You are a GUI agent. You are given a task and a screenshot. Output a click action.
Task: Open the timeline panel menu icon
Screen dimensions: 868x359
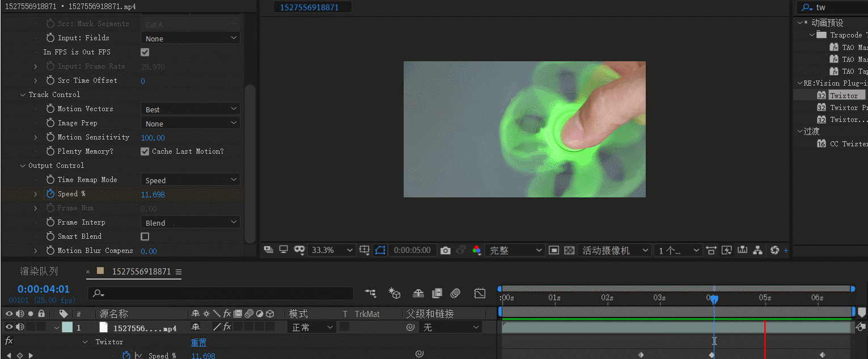[179, 272]
